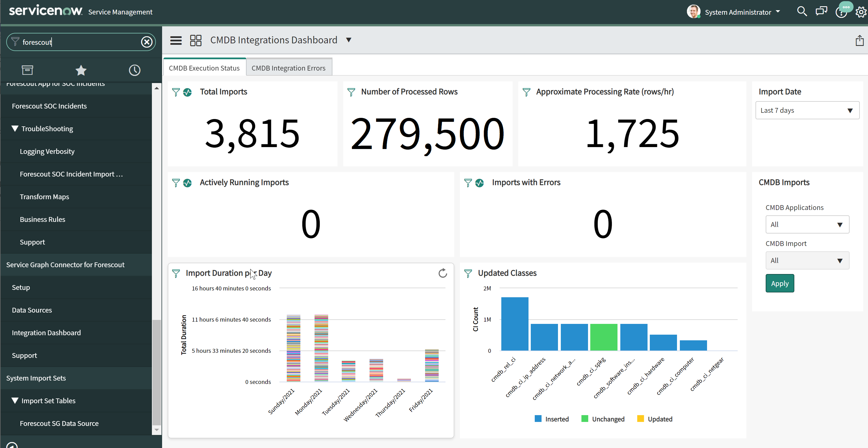Switch to CMDB Integration Errors tab
This screenshot has height=448, width=868.
click(x=288, y=68)
